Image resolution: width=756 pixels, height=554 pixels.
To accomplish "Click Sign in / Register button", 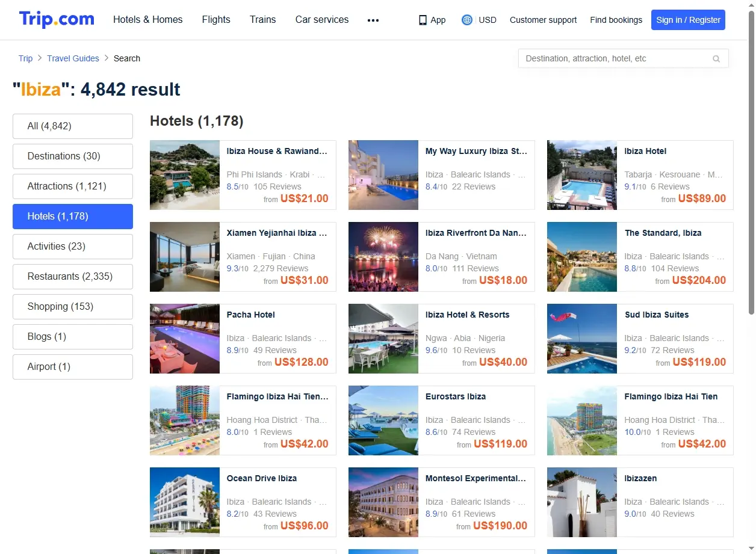I will 688,20.
